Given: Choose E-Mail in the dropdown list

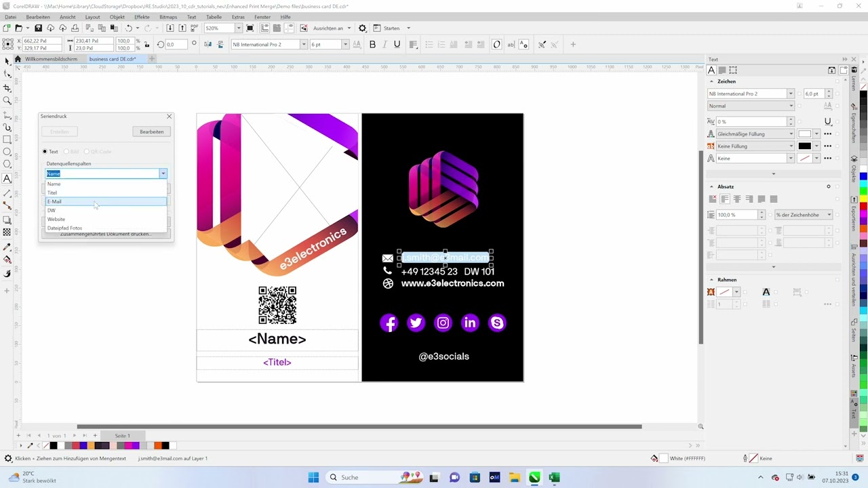Looking at the screenshot, I should coord(106,201).
